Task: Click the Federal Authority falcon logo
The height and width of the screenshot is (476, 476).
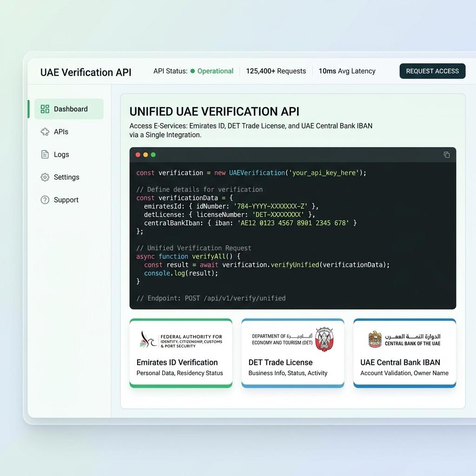Action: (x=148, y=339)
